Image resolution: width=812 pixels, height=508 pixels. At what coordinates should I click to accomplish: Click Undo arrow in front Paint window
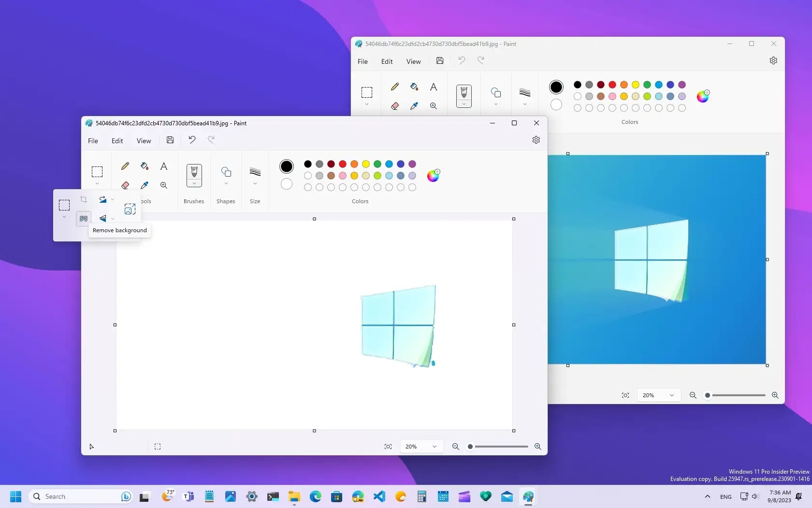tap(192, 140)
